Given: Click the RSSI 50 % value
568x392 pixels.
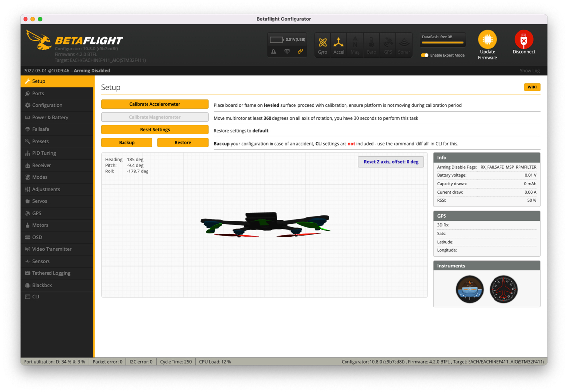Looking at the screenshot, I should click(x=532, y=200).
